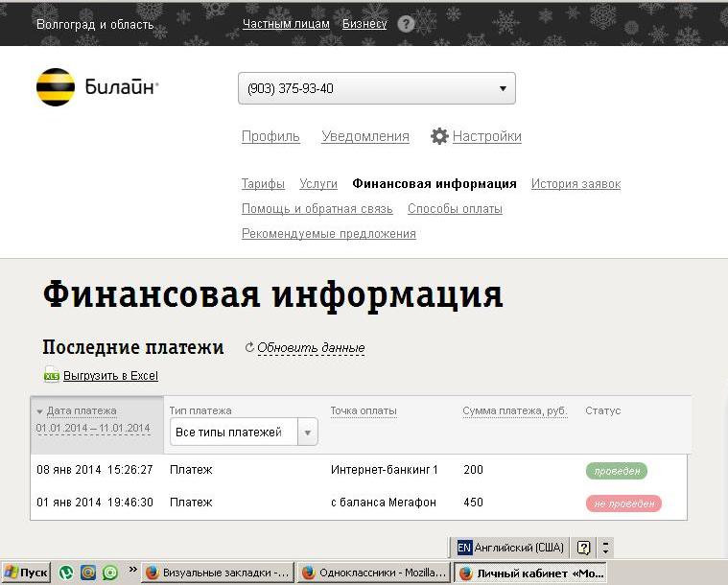Image resolution: width=728 pixels, height=585 pixels.
Task: Open the Тарифы tab
Action: pyautogui.click(x=263, y=183)
